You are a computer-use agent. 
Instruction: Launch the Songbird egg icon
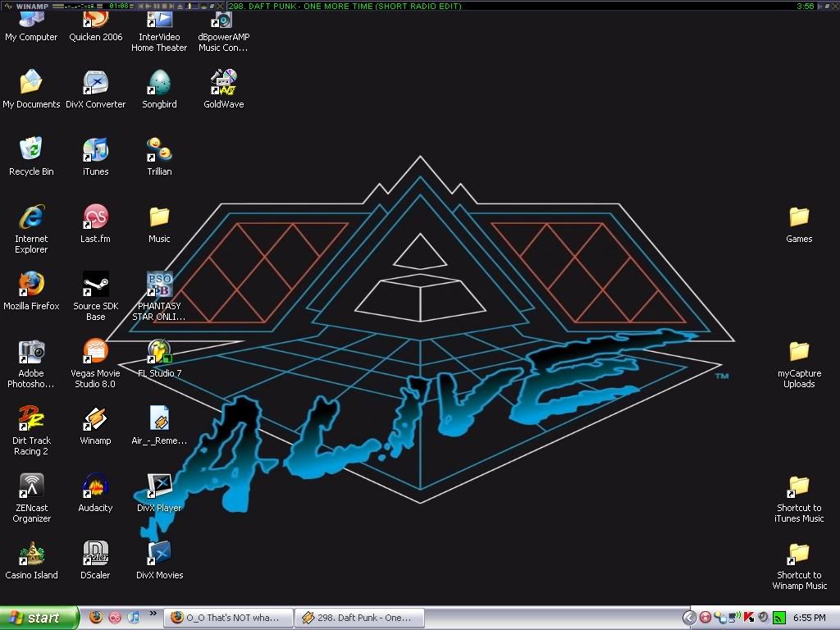point(159,89)
